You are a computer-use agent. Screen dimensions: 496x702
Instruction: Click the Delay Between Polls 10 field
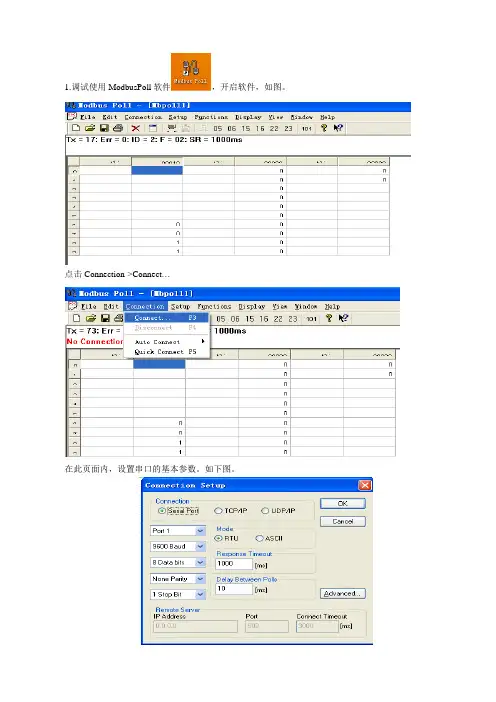(x=234, y=589)
